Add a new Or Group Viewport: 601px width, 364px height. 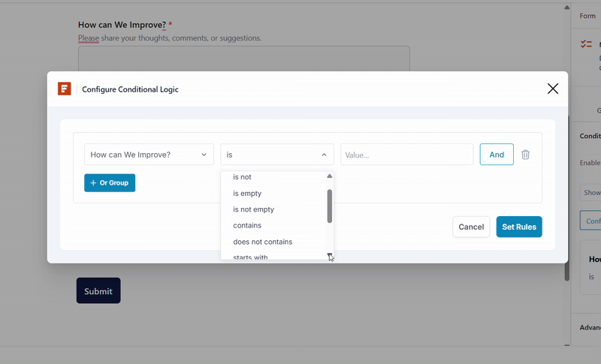click(110, 182)
